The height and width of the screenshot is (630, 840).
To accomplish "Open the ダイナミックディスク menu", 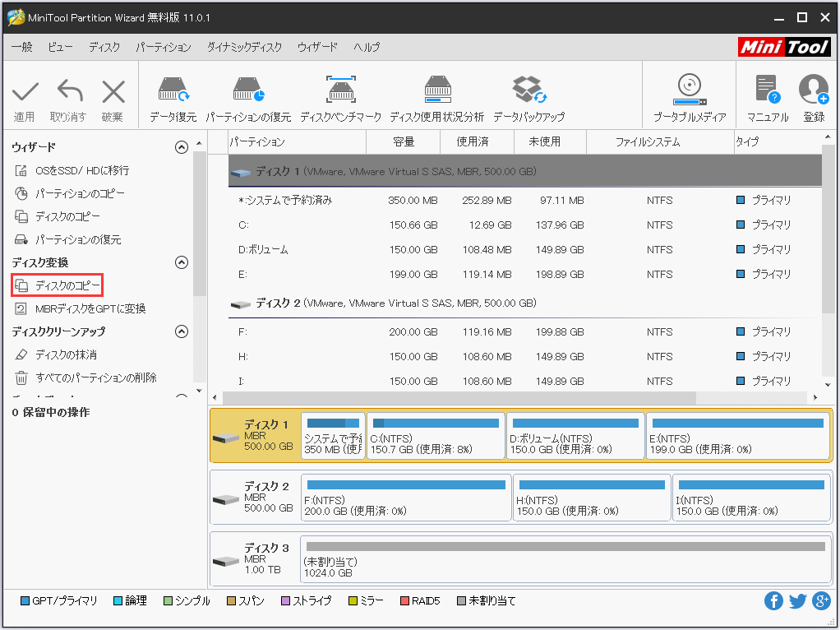I will [244, 47].
